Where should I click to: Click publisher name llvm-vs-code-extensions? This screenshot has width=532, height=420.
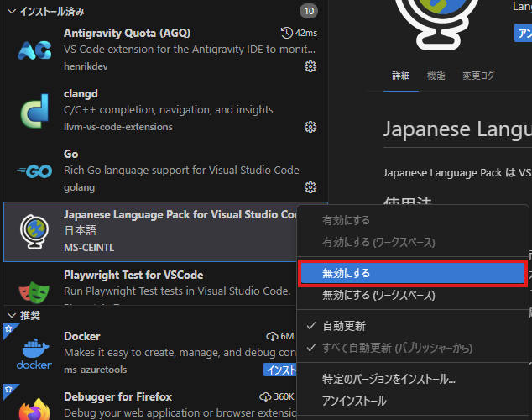(118, 127)
